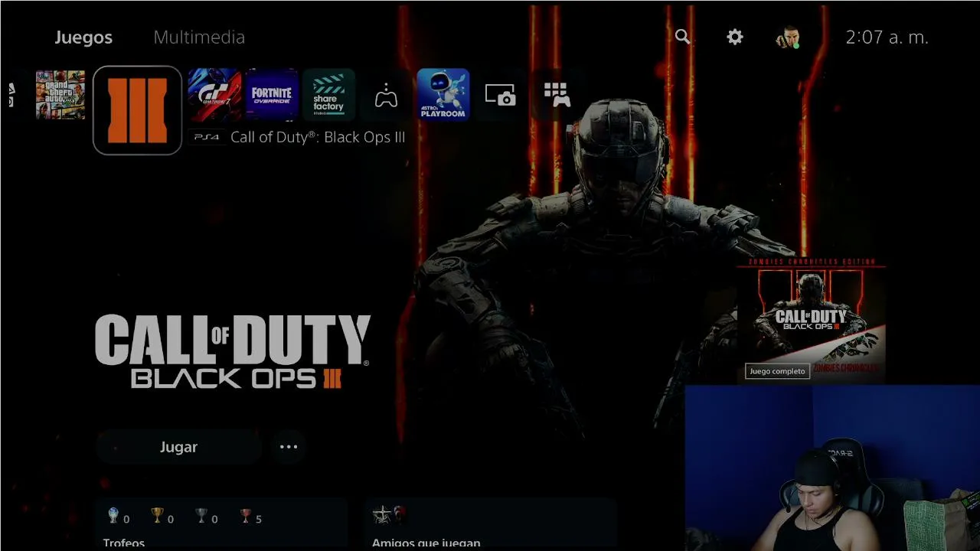Open the media gallery icon

tap(501, 95)
